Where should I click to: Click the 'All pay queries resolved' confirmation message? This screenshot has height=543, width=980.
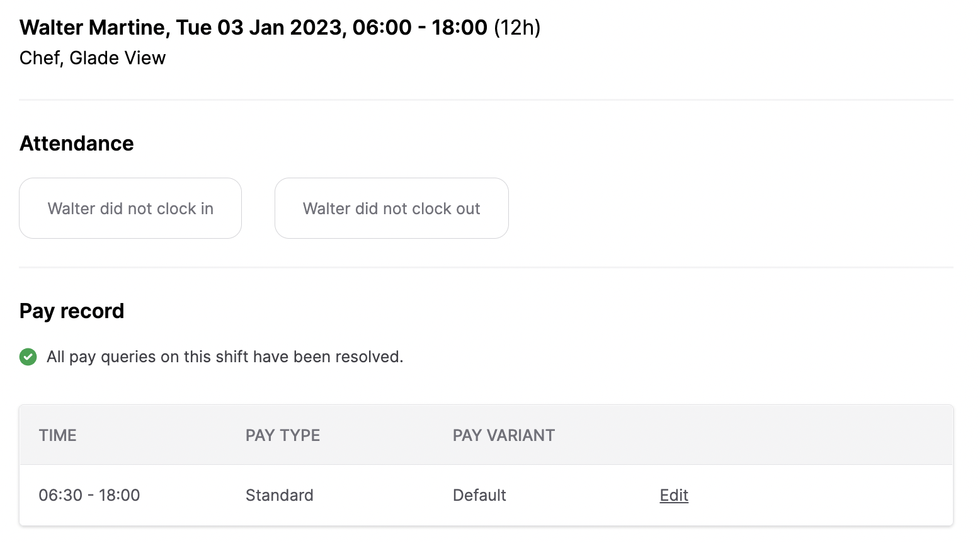pos(224,357)
